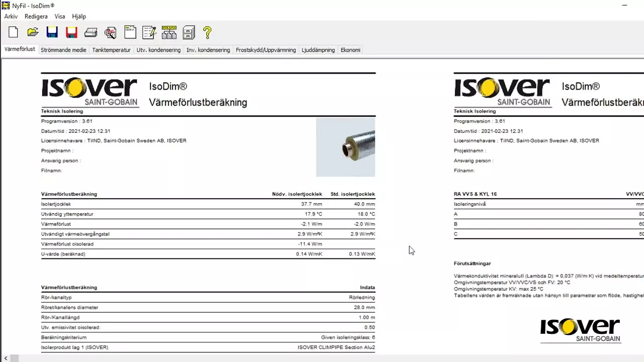This screenshot has width=644, height=362.
Task: Switch to the Ljuddämpning tab
Action: pyautogui.click(x=318, y=50)
